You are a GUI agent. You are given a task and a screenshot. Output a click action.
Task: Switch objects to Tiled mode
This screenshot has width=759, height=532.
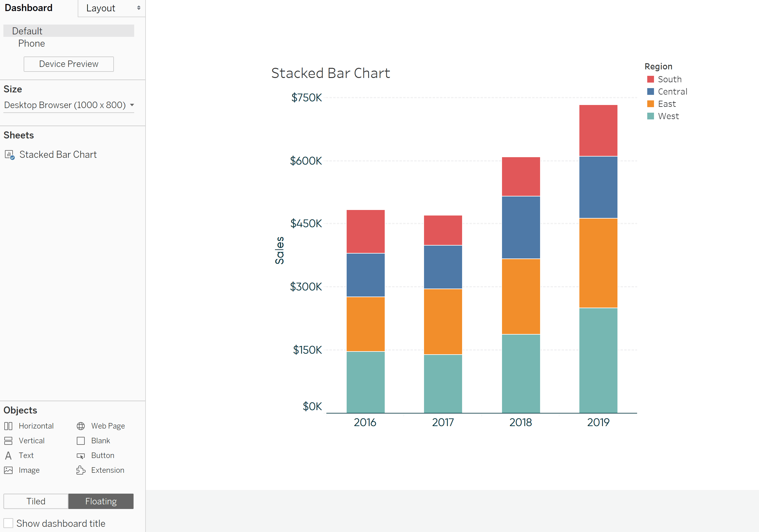36,501
